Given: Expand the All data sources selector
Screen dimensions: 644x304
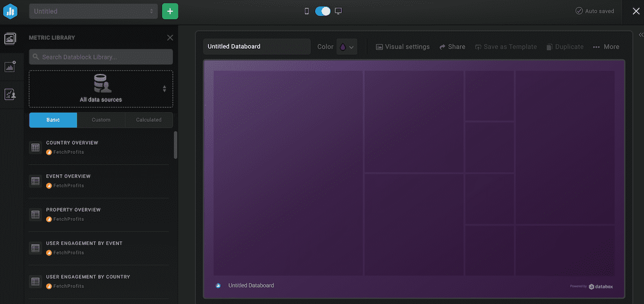Looking at the screenshot, I should (x=101, y=88).
